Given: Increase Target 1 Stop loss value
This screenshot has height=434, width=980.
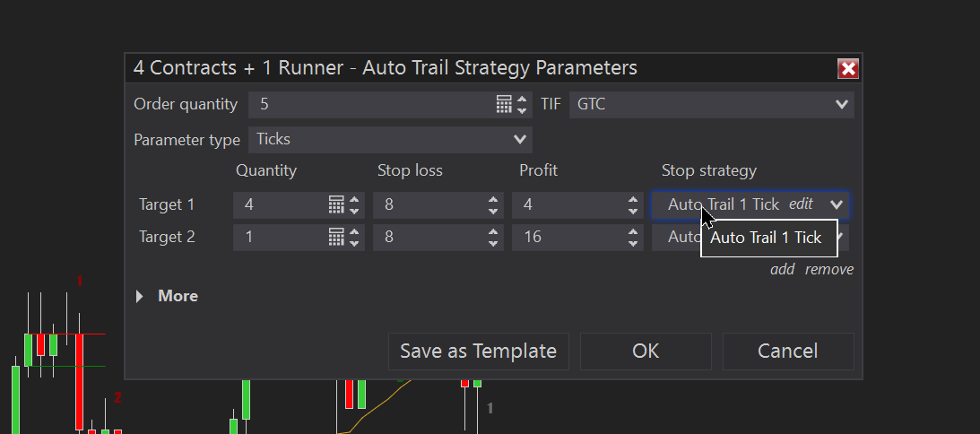Looking at the screenshot, I should pyautogui.click(x=493, y=200).
